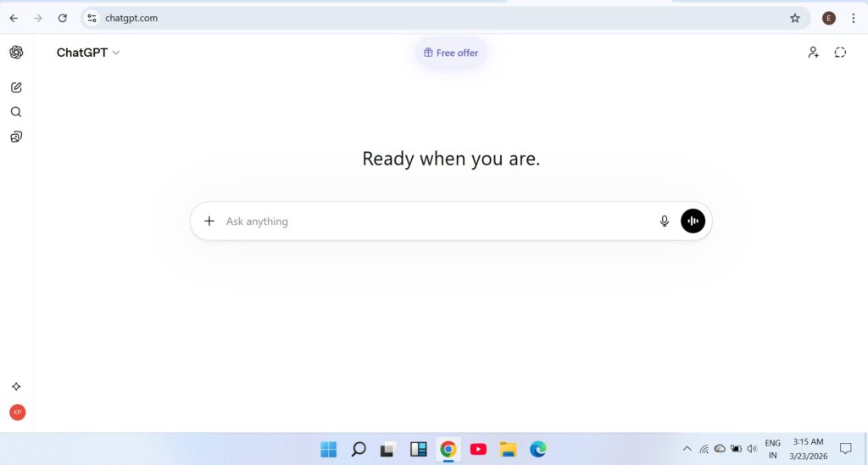Focus the Ask anything input field
Image resolution: width=868 pixels, height=465 pixels.
(x=437, y=221)
